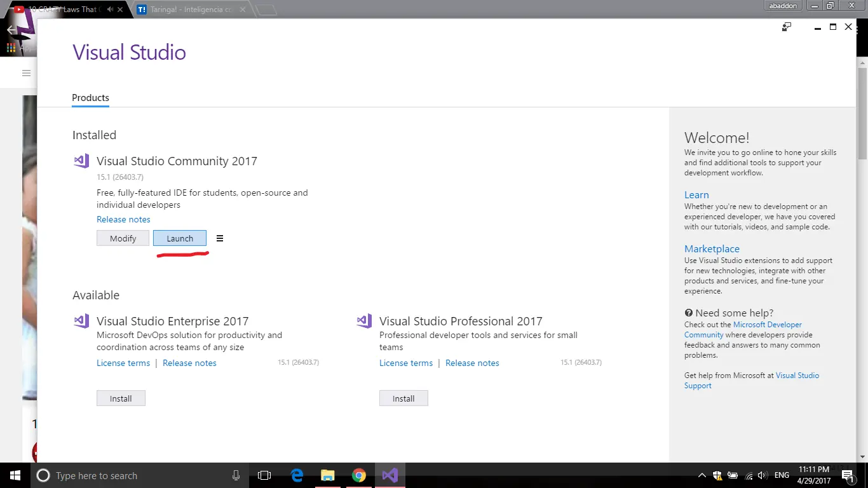Screen dimensions: 868x488
Task: Open Microsoft Edge from the taskbar
Action: pyautogui.click(x=297, y=475)
